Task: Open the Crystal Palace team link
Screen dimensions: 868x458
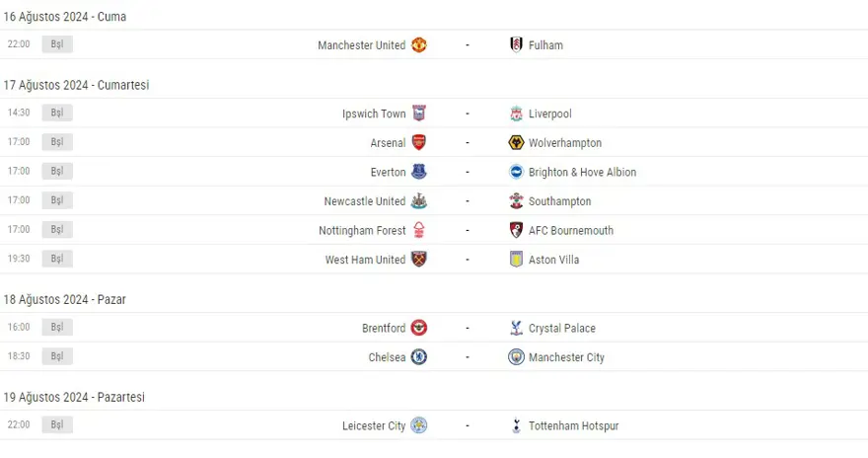Action: point(562,329)
